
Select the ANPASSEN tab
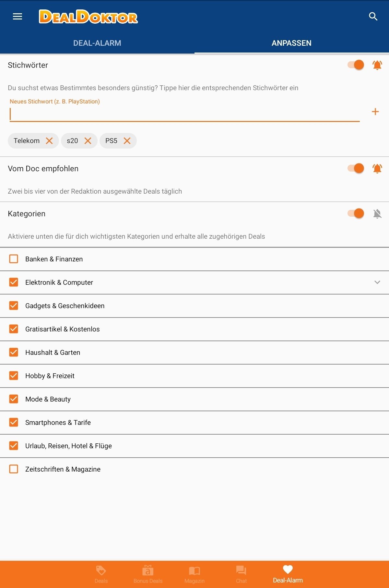pos(291,43)
